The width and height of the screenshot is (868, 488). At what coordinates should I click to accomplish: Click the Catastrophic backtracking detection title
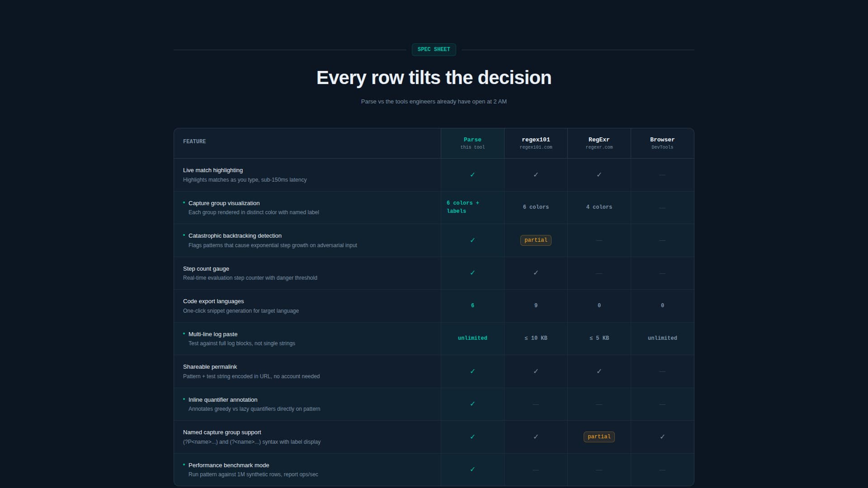tap(235, 236)
